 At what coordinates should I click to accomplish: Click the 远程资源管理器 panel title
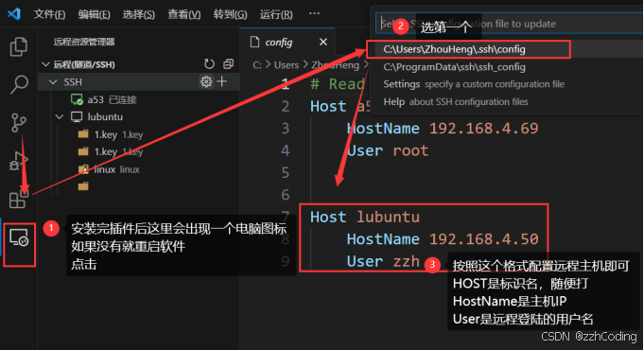click(x=84, y=42)
